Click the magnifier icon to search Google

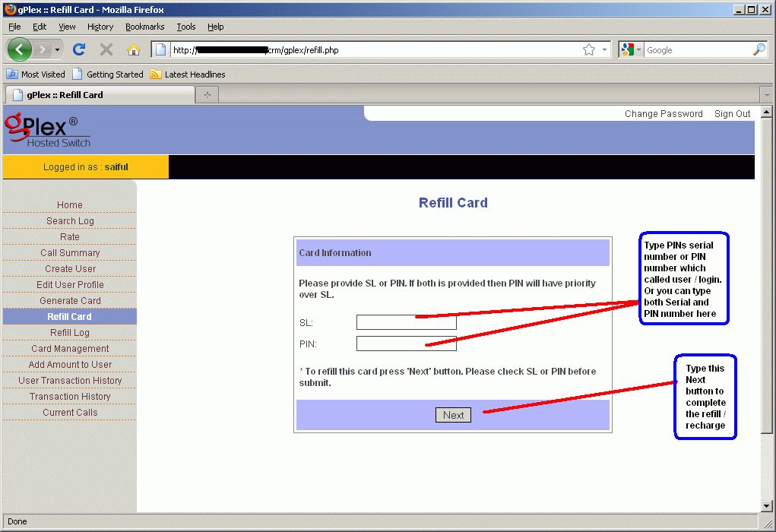[x=759, y=49]
